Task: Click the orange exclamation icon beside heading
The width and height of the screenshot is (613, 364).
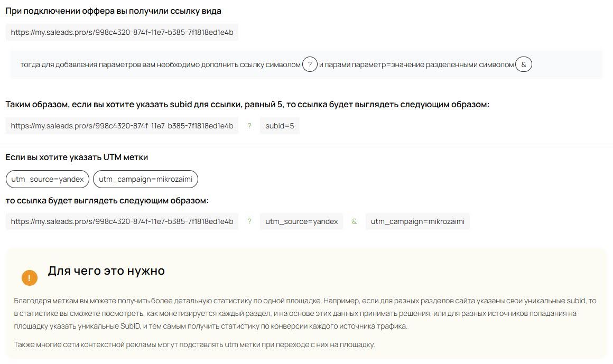Action: click(30, 277)
